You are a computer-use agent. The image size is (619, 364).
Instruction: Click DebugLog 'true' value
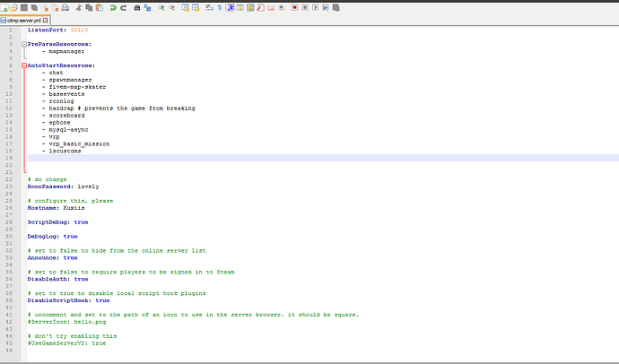70,236
